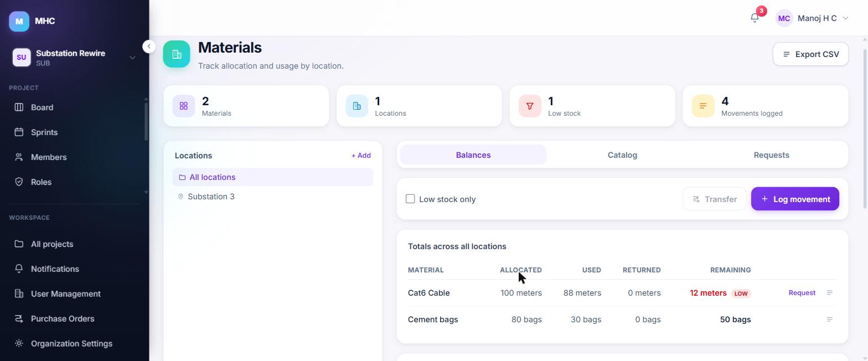
Task: Collapse the sidebar with the arrow icon
Action: pyautogui.click(x=149, y=47)
